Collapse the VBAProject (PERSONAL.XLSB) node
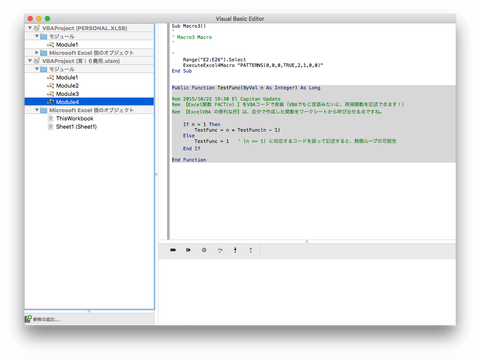 pos(30,28)
